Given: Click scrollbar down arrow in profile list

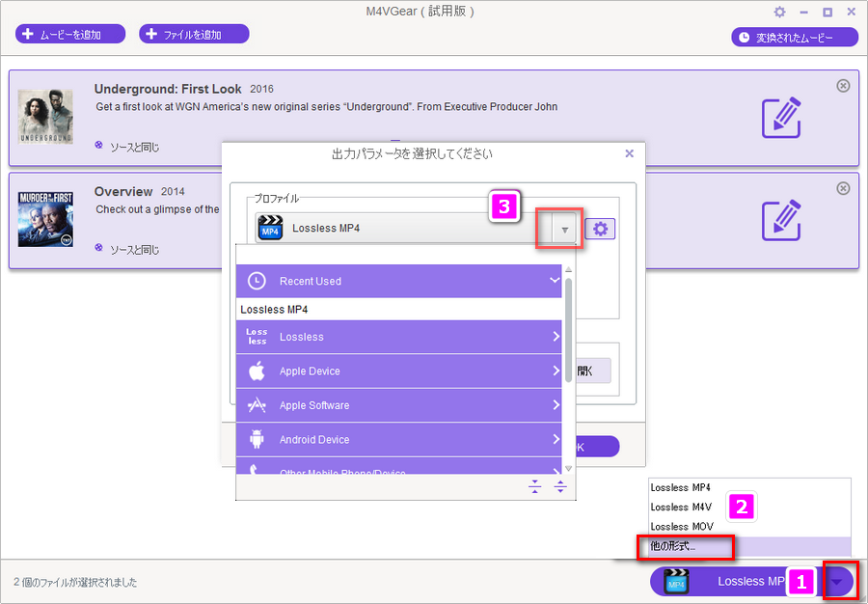Looking at the screenshot, I should click(568, 468).
